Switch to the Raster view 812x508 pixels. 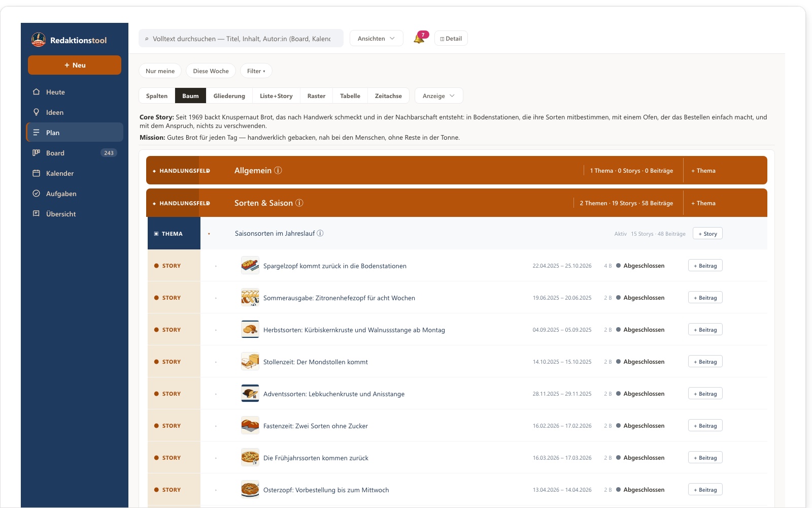[x=316, y=96]
